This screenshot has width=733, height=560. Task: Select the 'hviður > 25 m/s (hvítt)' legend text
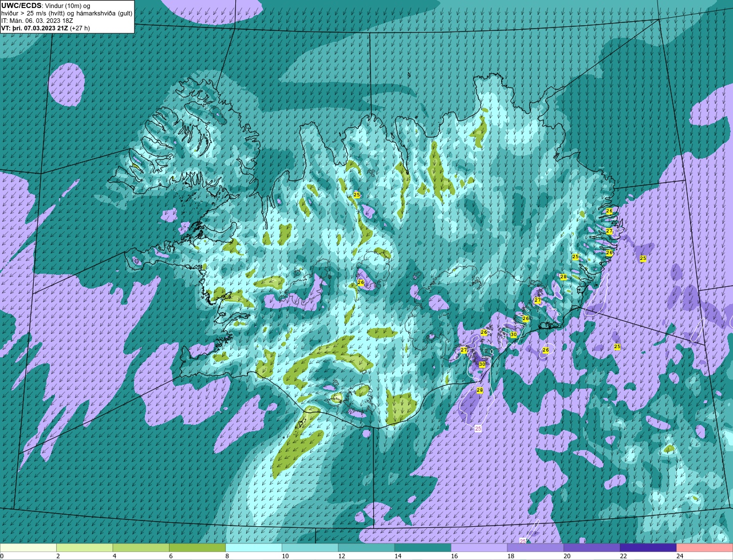pyautogui.click(x=33, y=13)
